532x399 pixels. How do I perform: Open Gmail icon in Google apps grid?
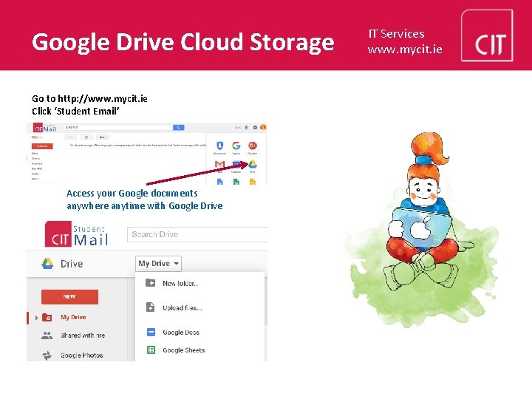[x=220, y=165]
